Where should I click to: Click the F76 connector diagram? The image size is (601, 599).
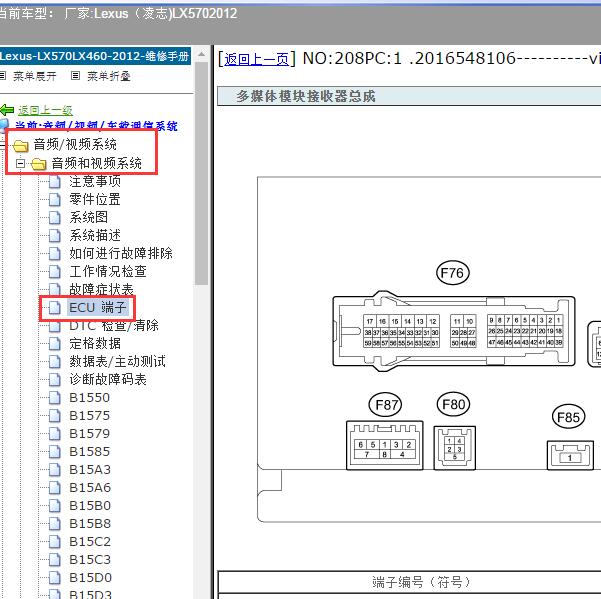point(454,332)
